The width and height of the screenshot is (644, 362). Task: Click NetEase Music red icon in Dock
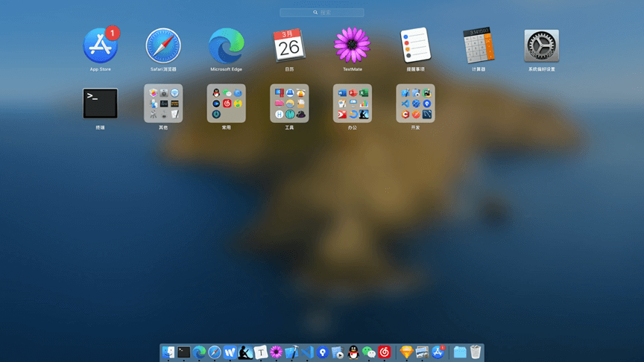(384, 352)
